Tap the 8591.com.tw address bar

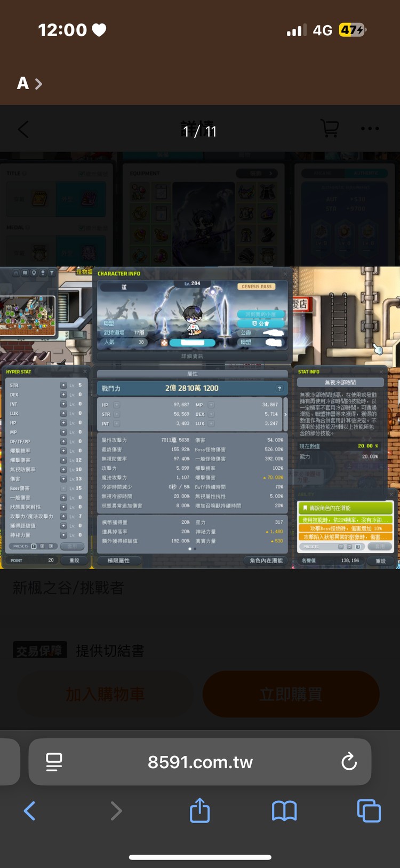[x=200, y=762]
